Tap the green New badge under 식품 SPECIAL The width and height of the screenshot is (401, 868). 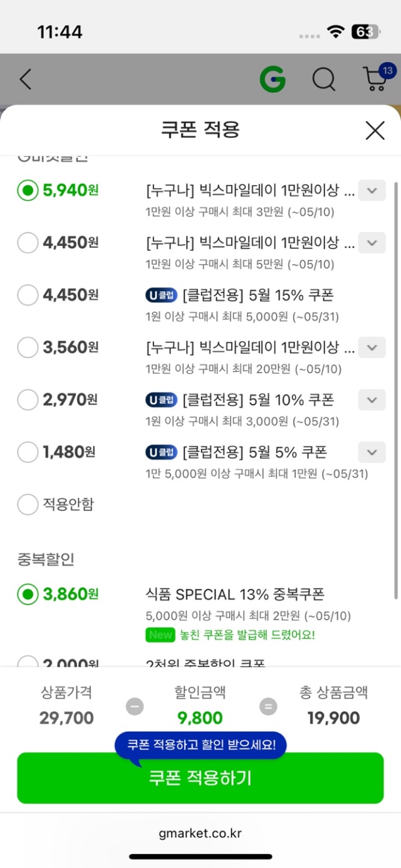tap(160, 635)
